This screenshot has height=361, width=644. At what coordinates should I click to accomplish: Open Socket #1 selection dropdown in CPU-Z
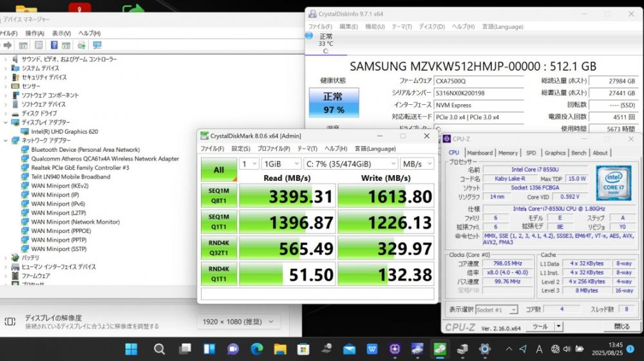tap(497, 310)
